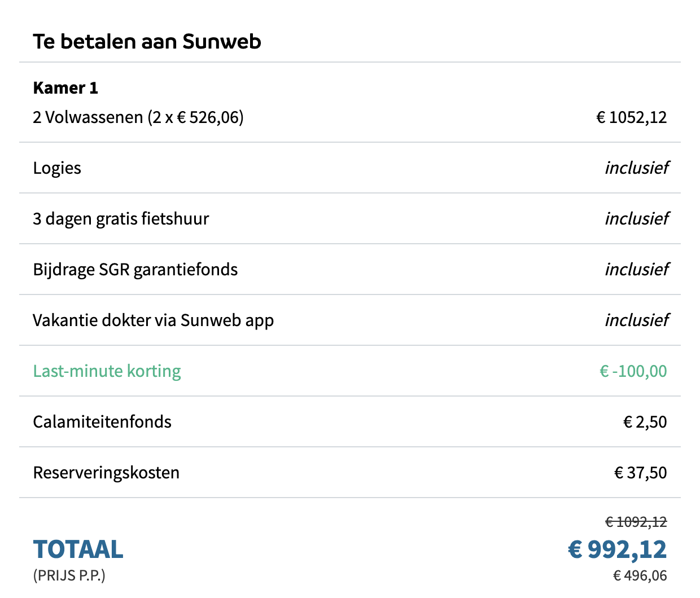
Task: Click the struck-through € 1092,12 price
Action: pyautogui.click(x=636, y=522)
